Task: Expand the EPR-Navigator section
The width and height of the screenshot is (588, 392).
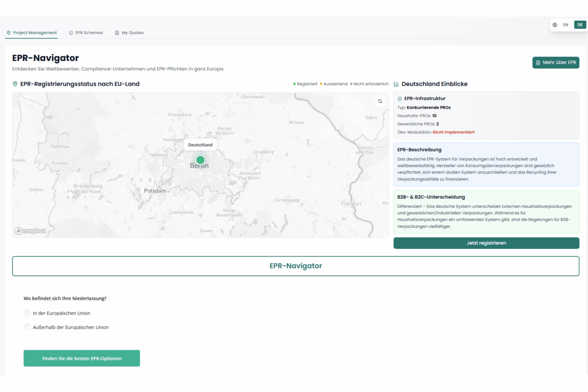Action: click(295, 266)
